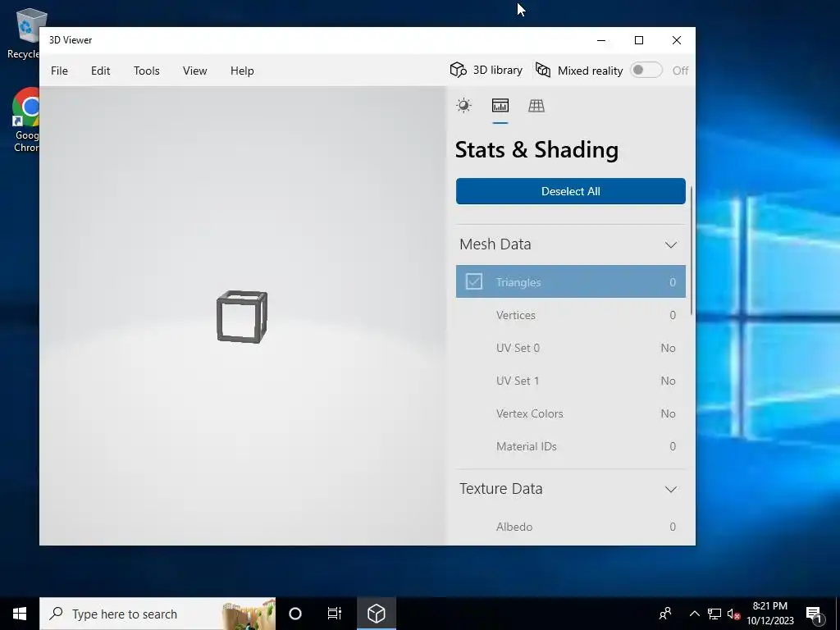This screenshot has height=630, width=840.
Task: Click the cube model in the viewport
Action: click(x=242, y=317)
